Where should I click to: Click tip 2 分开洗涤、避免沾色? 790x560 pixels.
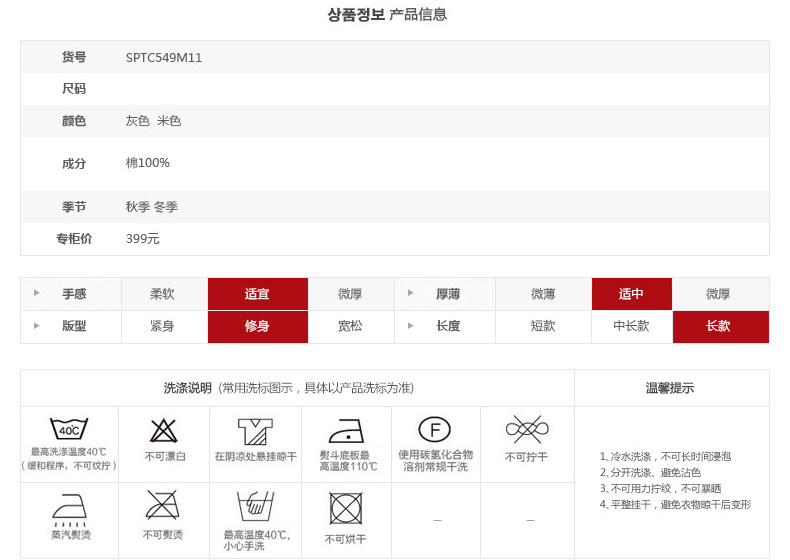pyautogui.click(x=650, y=473)
